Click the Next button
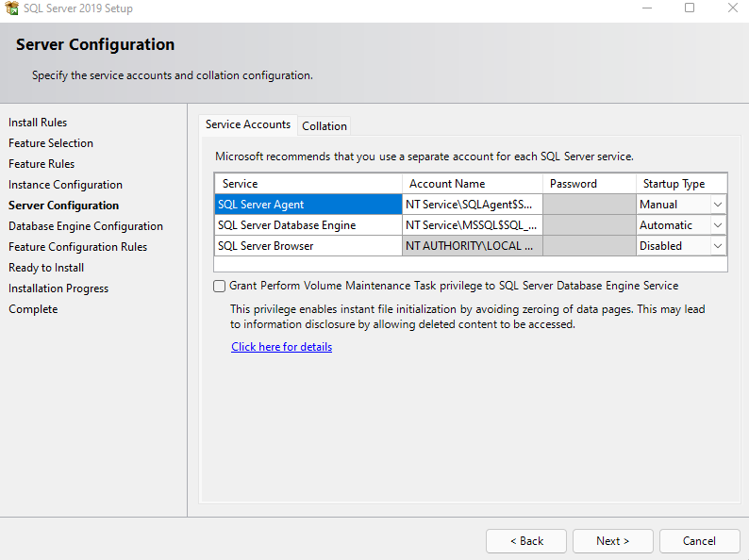Image resolution: width=749 pixels, height=560 pixels. 612,541
